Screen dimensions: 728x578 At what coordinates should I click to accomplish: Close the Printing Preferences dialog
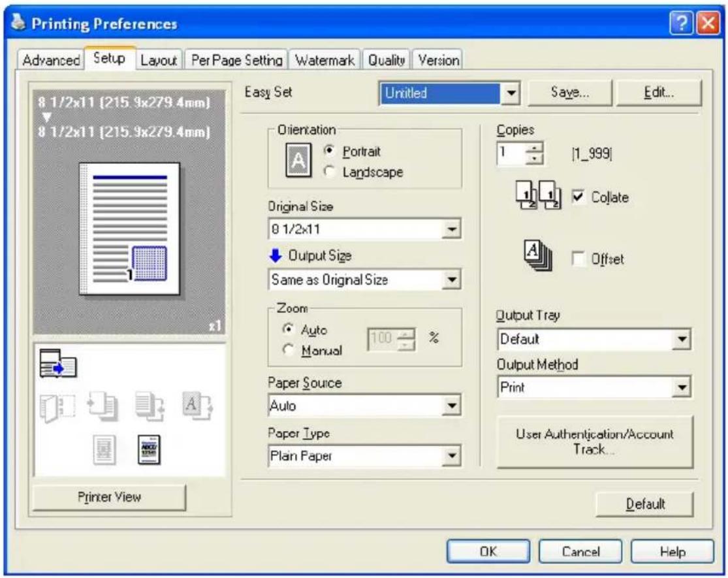click(708, 23)
